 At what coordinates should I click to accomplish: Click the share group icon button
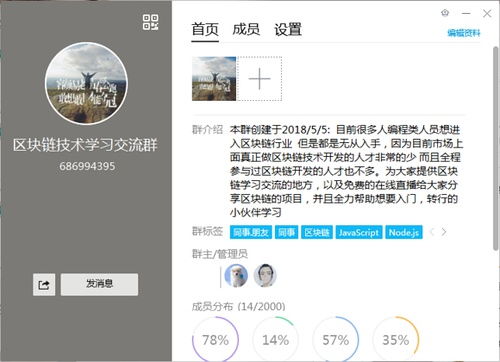pos(44,285)
